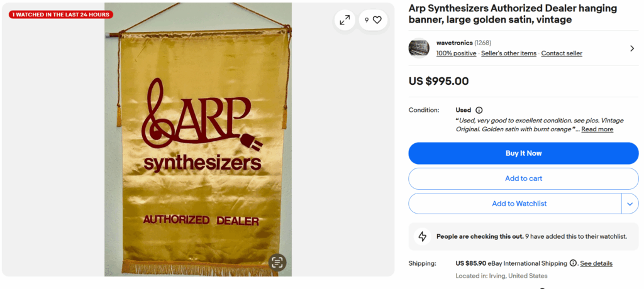
Task: Expand the product image to fullscreen
Action: [x=345, y=19]
